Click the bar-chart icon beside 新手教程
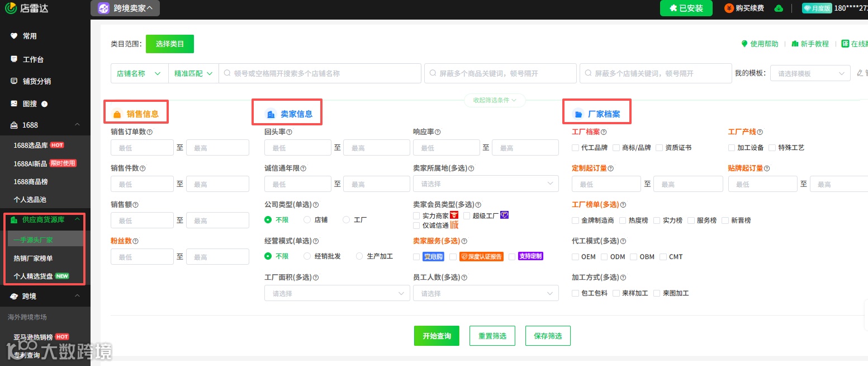This screenshot has height=366, width=868. point(795,44)
